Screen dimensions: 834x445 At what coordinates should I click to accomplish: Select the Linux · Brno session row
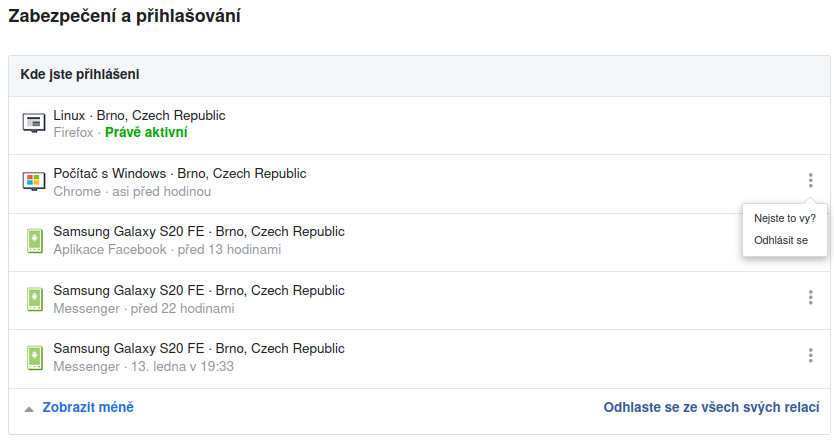point(419,125)
